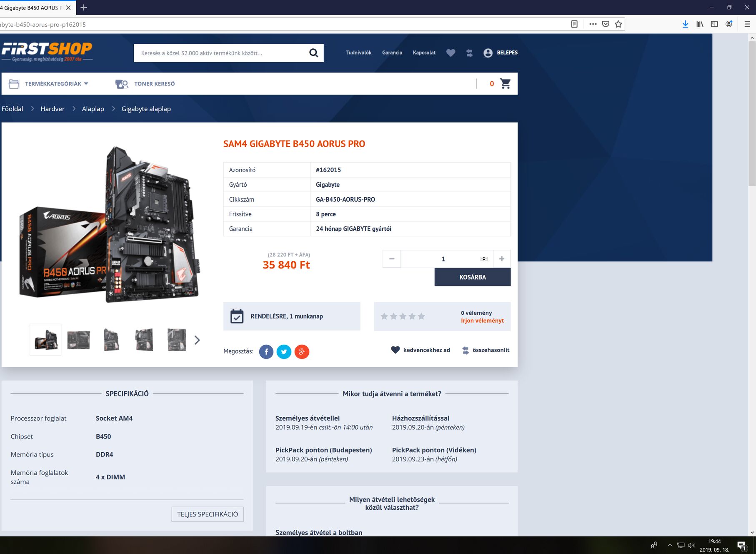Close the Gigabyte B450 AORUS tab
The width and height of the screenshot is (756, 554).
point(68,8)
